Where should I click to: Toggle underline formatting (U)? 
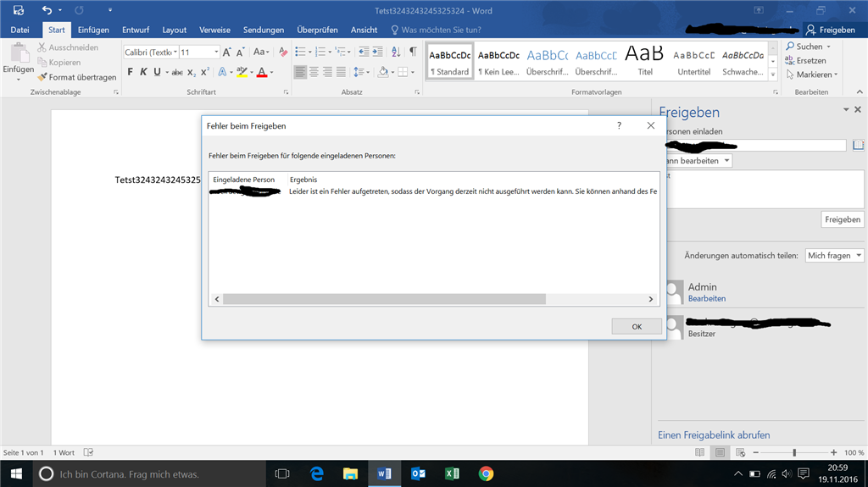tap(157, 72)
